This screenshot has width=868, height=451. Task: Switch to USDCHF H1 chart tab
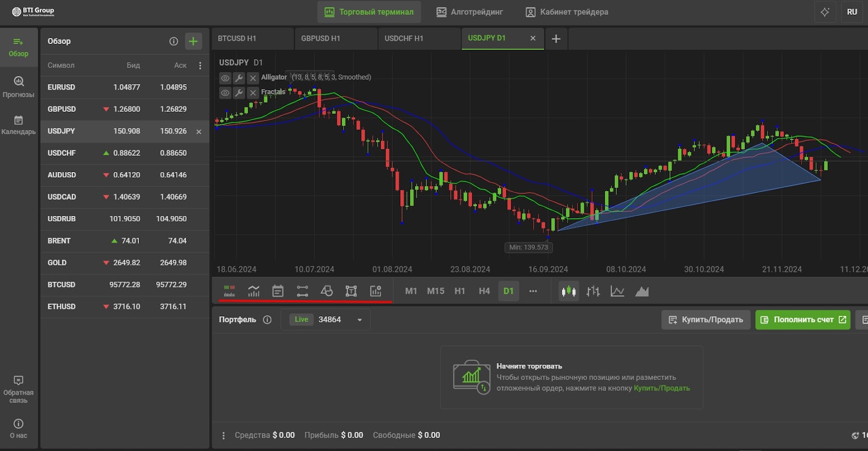coord(420,39)
